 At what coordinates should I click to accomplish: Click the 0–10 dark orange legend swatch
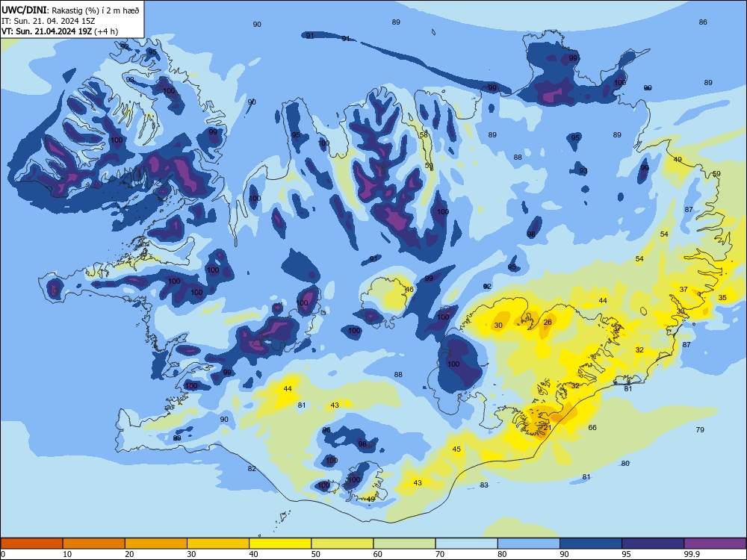tap(32, 544)
